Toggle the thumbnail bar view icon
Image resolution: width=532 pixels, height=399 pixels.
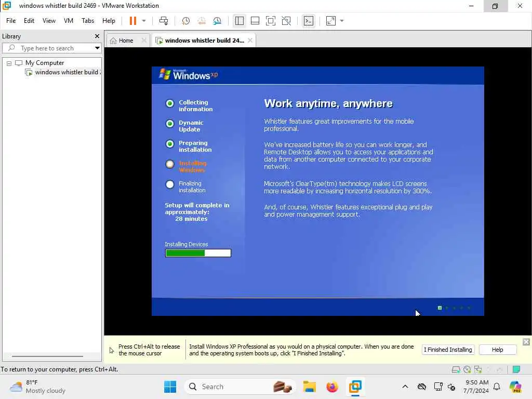255,21
